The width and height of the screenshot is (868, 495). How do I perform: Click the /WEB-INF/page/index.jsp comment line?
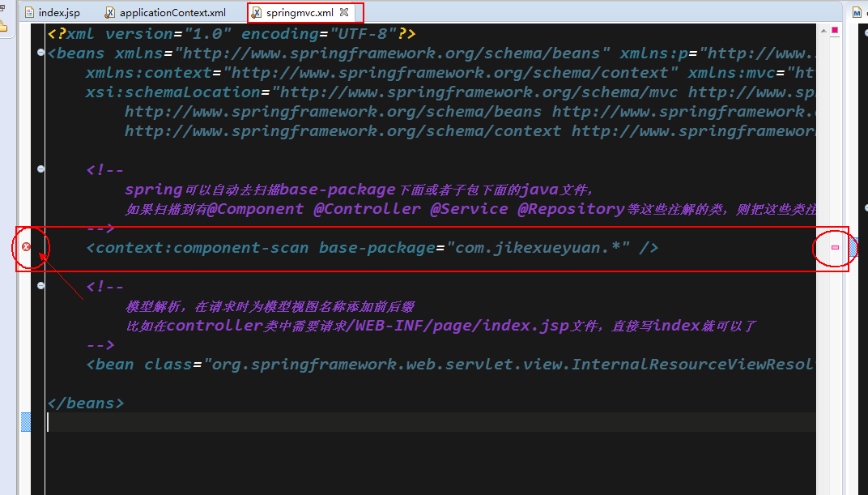click(x=440, y=326)
